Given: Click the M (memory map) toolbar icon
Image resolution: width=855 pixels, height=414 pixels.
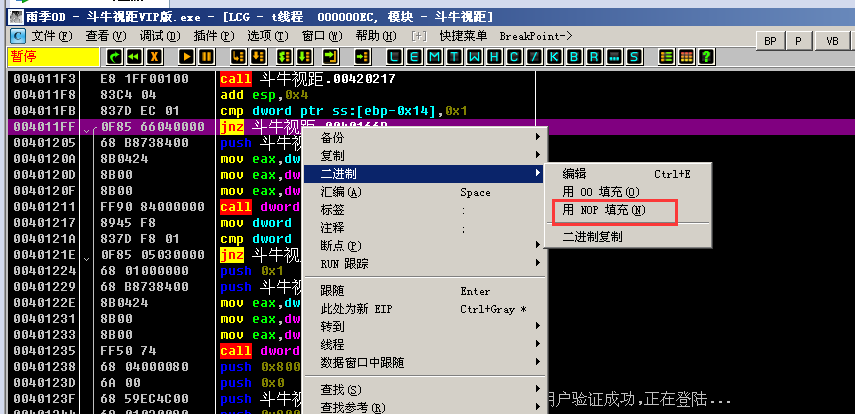Looking at the screenshot, I should [x=435, y=57].
